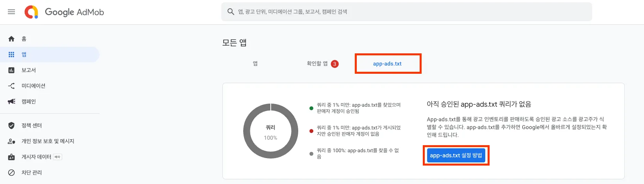Click the 캠페인 megaphone icon
Screen dimensions: 644x184
11,102
